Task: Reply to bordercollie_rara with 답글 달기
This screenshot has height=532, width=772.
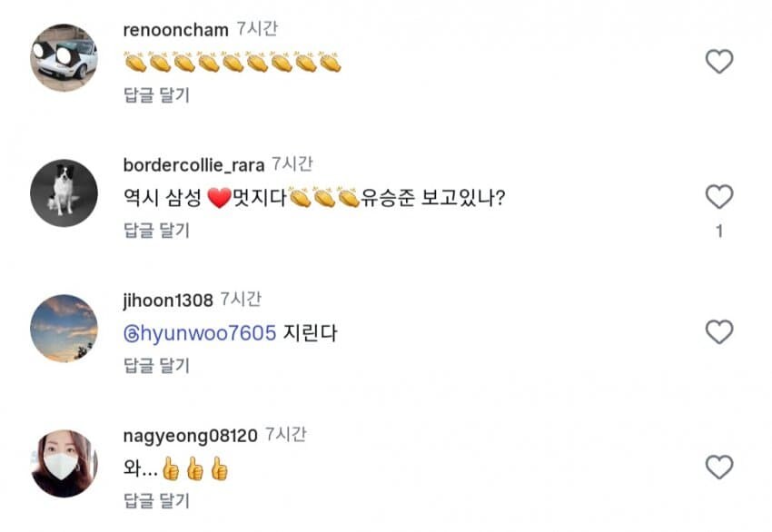Action: (x=156, y=230)
